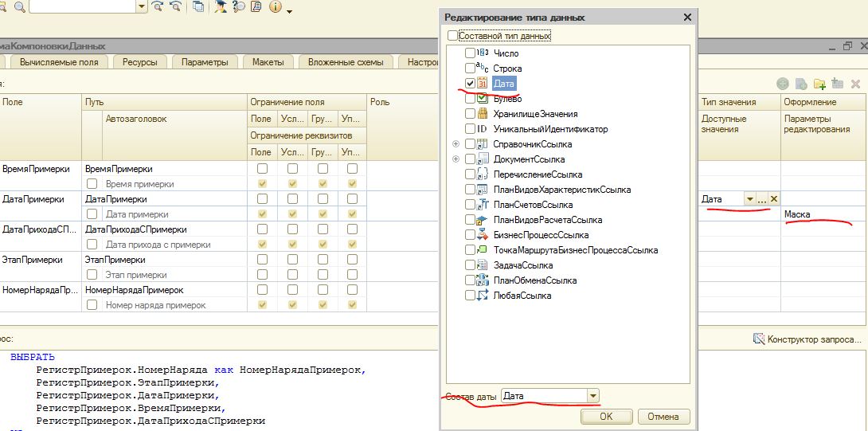Select the ЭтапПримерки path cell
Screen dimensions: 868x431
coord(164,259)
